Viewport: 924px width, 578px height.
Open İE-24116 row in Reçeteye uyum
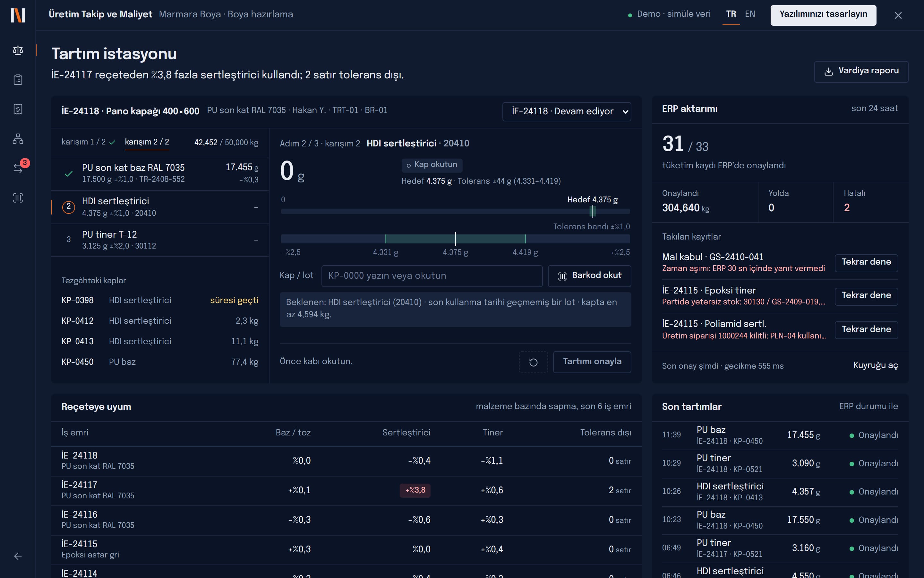346,520
